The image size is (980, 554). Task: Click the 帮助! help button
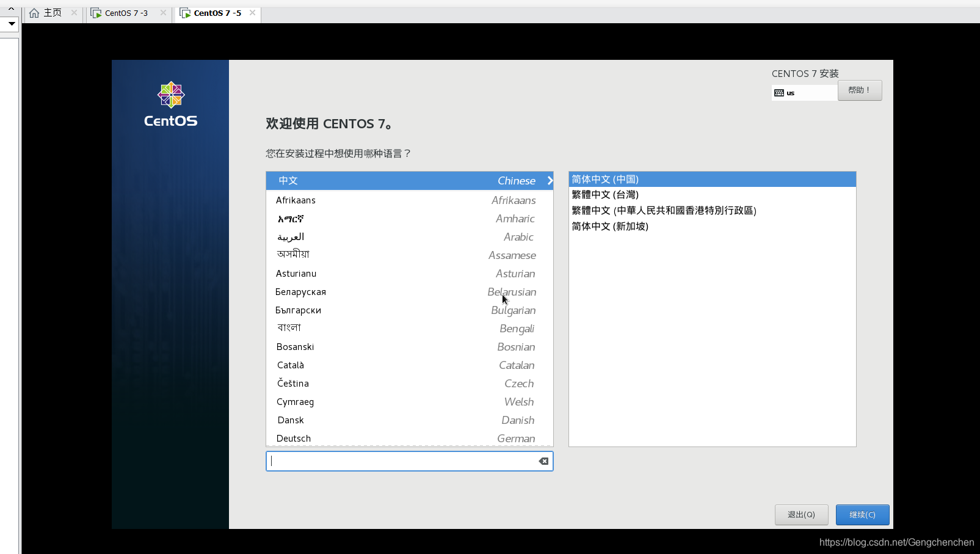coord(860,90)
